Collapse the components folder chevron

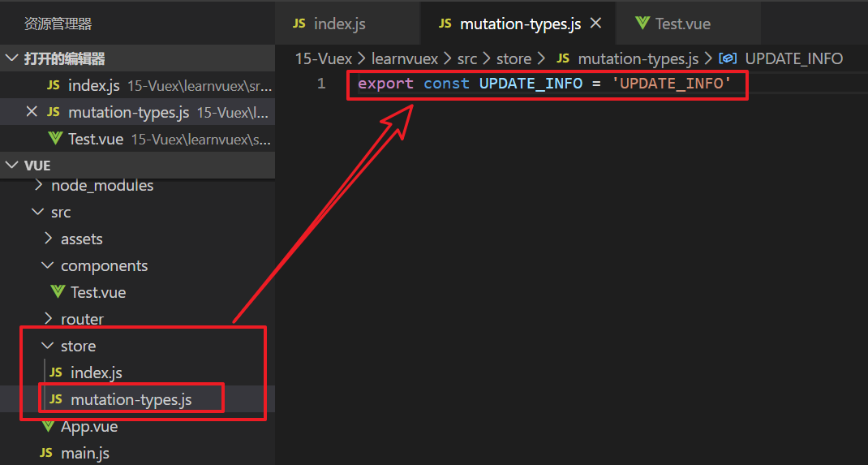[x=49, y=265]
